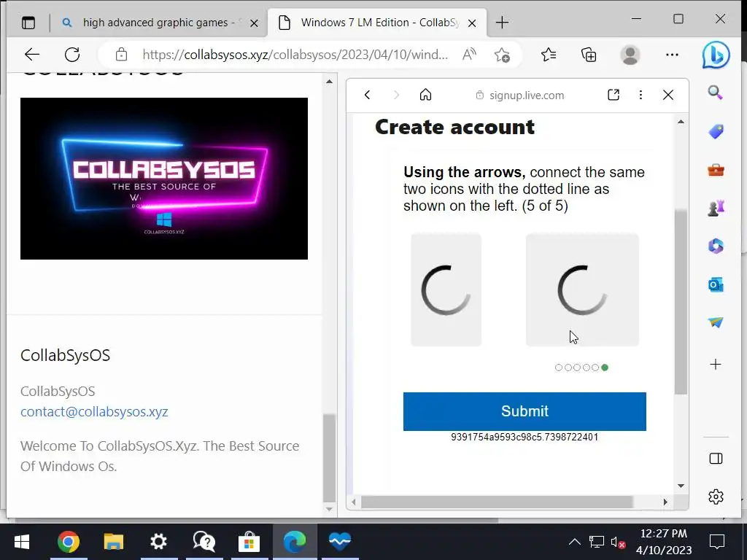The image size is (747, 560).
Task: Open Search in the Edge sidebar
Action: click(x=716, y=93)
